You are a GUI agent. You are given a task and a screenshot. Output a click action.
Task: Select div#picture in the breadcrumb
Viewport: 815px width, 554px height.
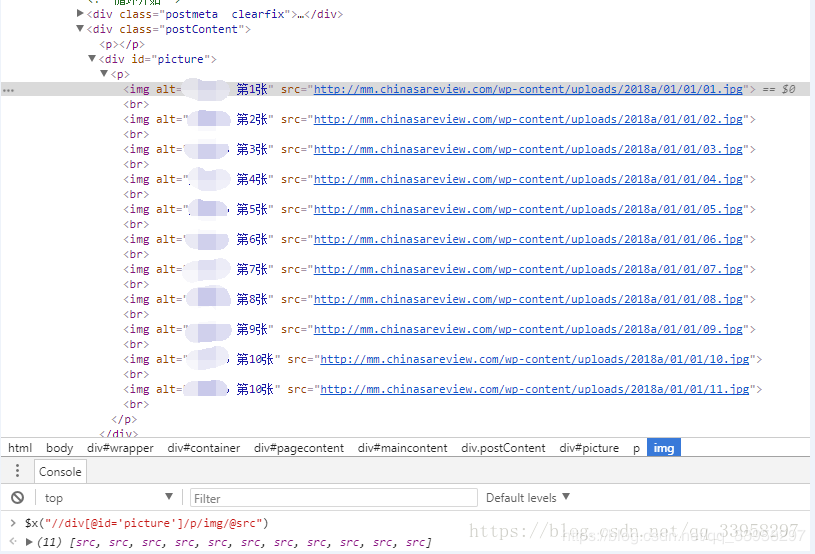point(589,447)
